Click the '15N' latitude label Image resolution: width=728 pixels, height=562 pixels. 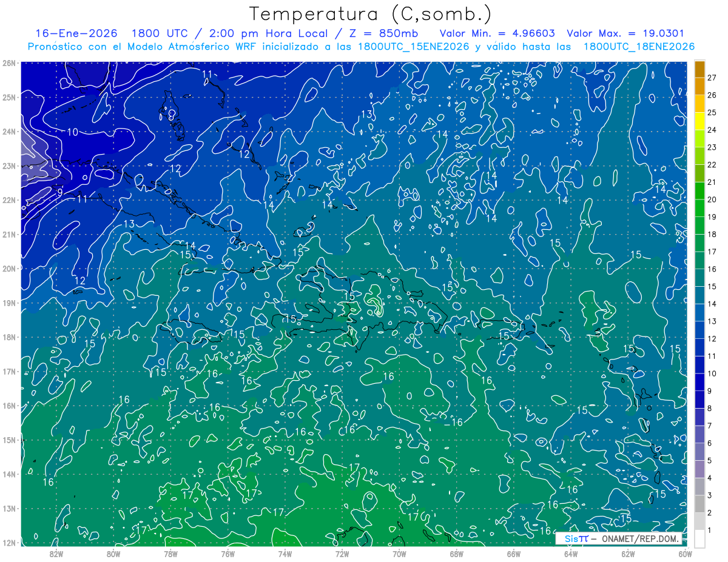click(x=8, y=440)
